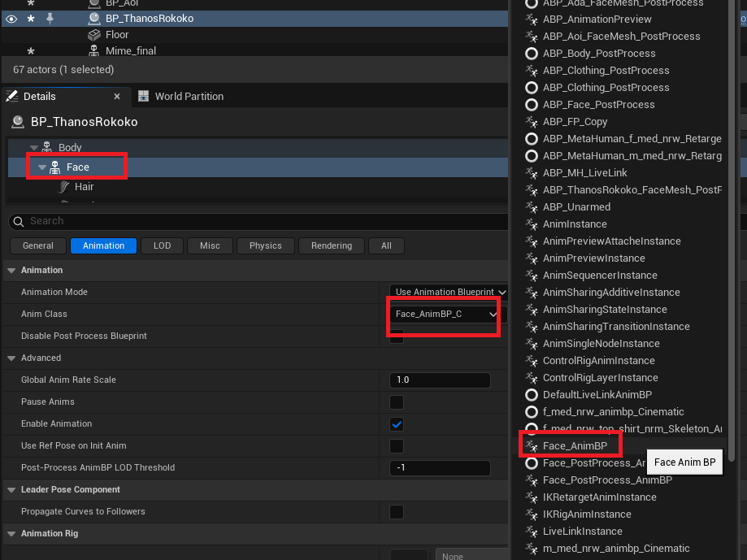Collapse the Animation section
Image resolution: width=747 pixels, height=560 pixels.
point(11,270)
